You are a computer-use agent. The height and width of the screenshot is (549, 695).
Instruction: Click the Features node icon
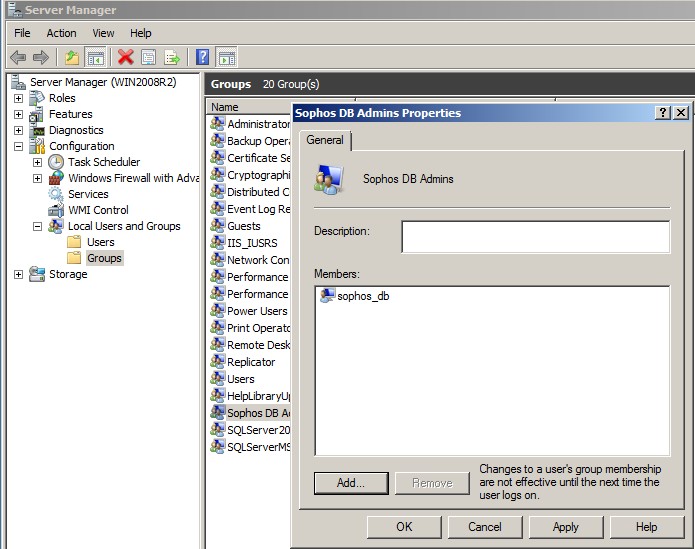tap(36, 114)
